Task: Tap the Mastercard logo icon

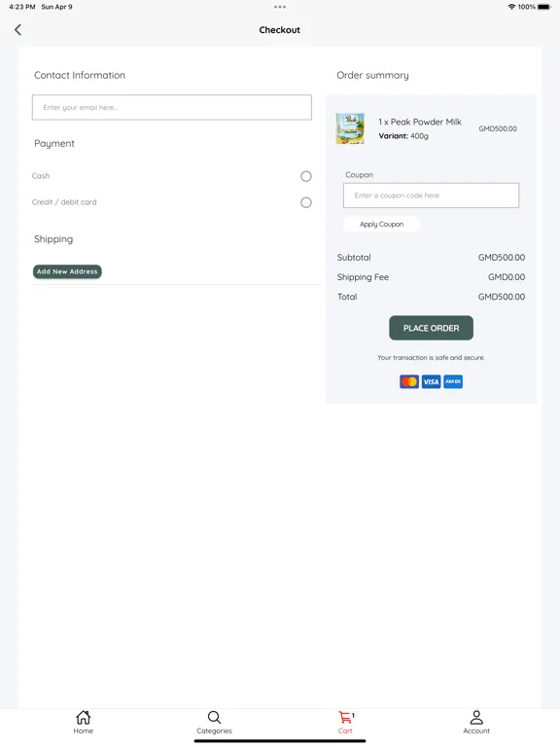Action: pyautogui.click(x=409, y=381)
